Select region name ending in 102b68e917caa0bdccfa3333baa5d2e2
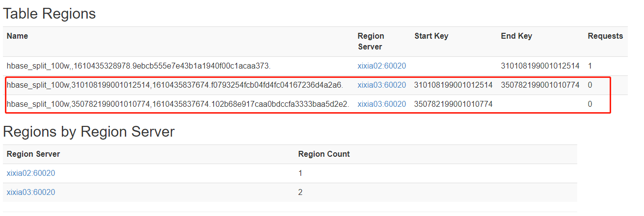 click(x=178, y=104)
